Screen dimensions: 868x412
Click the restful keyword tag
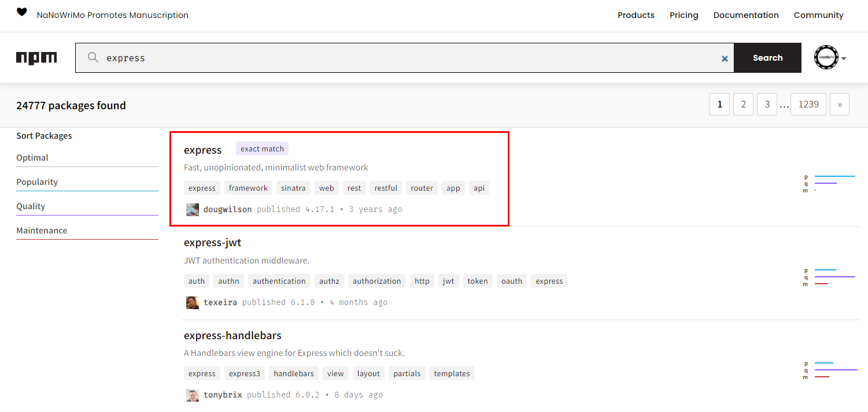coord(386,188)
